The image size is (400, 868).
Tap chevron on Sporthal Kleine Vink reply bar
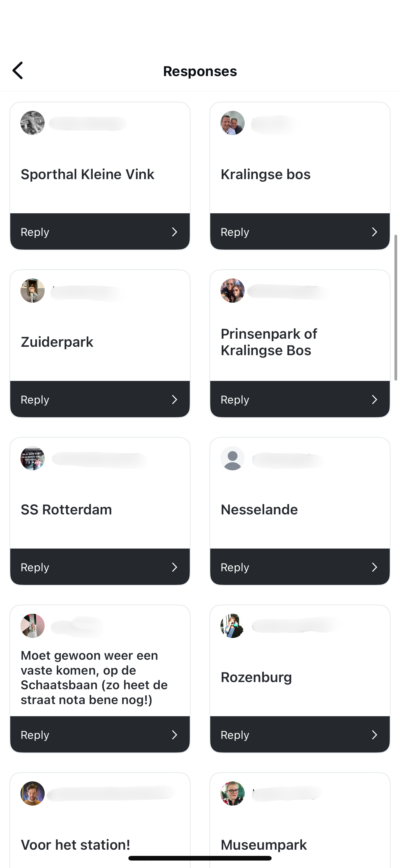click(x=174, y=232)
